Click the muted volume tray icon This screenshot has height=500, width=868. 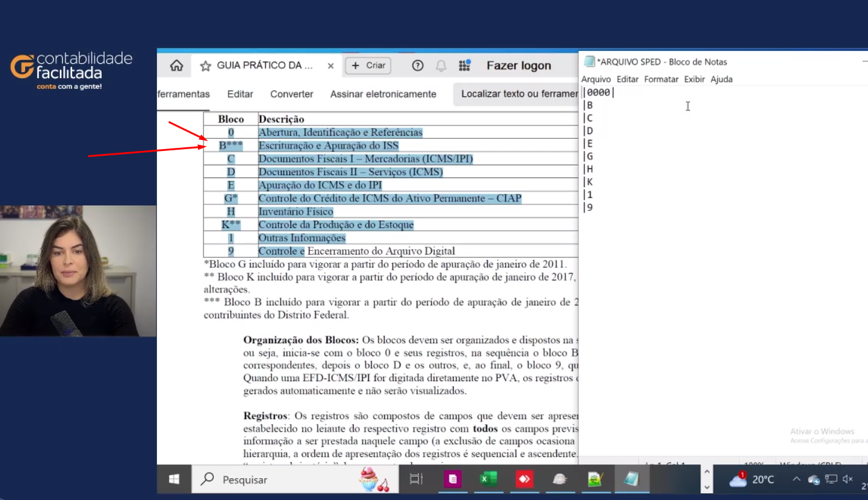pyautogui.click(x=848, y=479)
